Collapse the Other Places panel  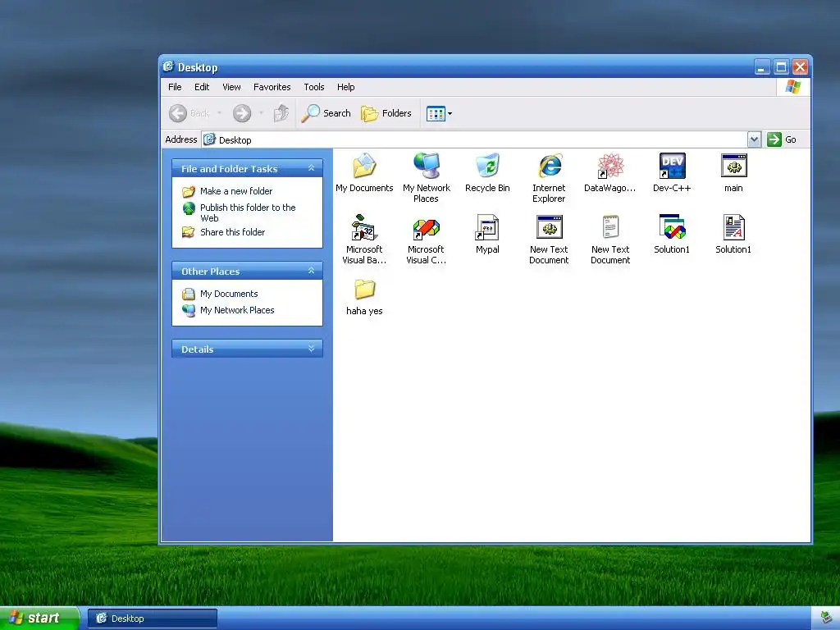(311, 271)
